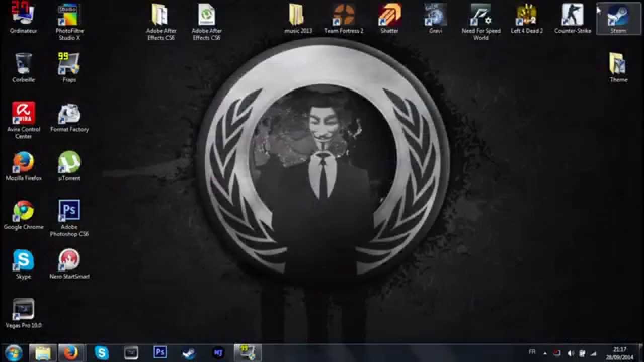Image resolution: width=644 pixels, height=362 pixels.
Task: Open the network tray icon
Action: pos(594,353)
